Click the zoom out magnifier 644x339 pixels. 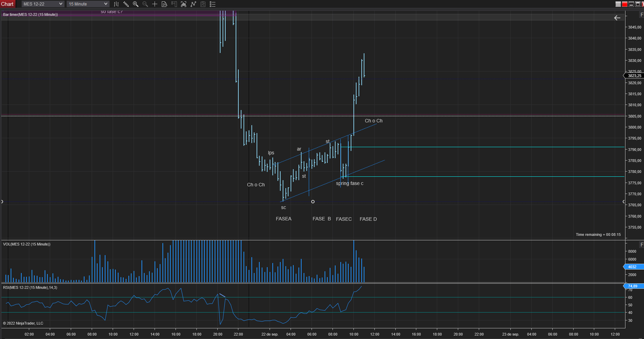(x=145, y=4)
